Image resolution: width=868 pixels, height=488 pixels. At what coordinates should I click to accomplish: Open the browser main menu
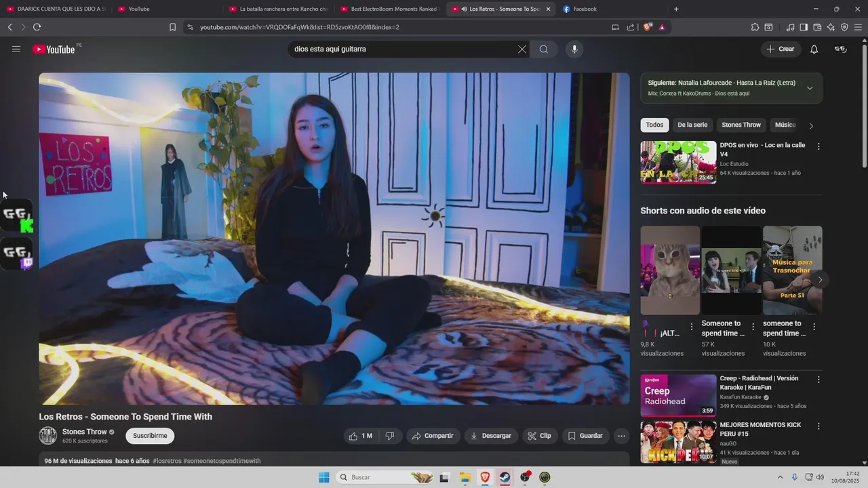[x=859, y=27]
